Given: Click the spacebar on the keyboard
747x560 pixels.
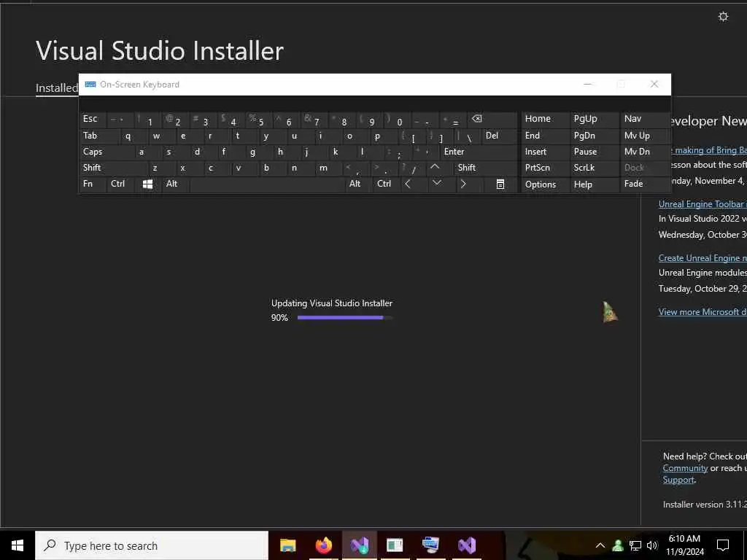Looking at the screenshot, I should click(x=267, y=184).
